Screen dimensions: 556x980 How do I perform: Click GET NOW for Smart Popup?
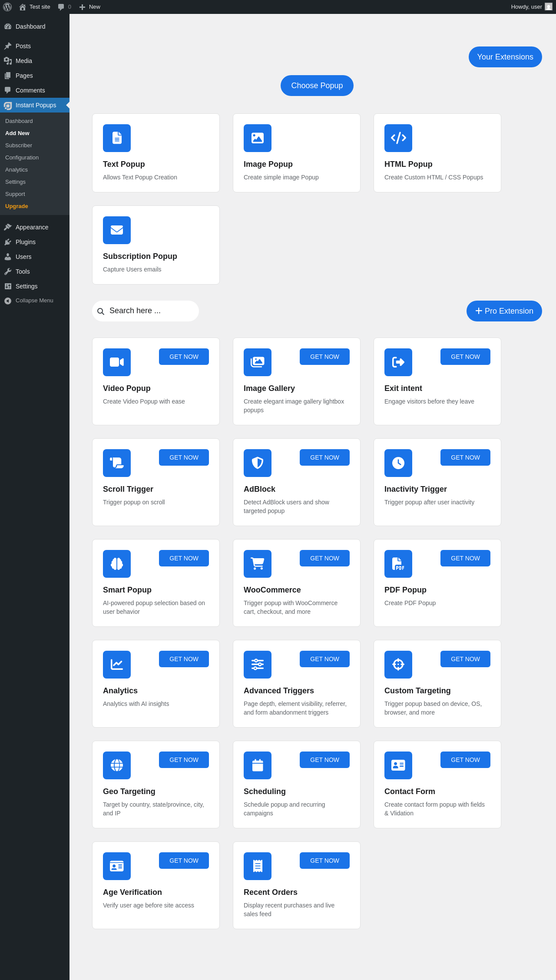click(184, 558)
